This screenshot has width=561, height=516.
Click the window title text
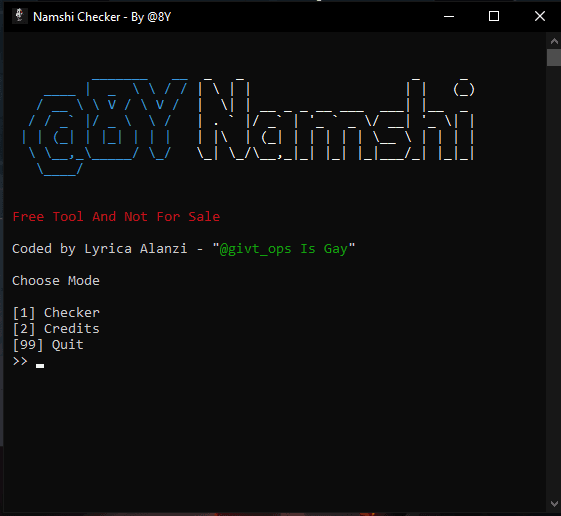pos(102,17)
